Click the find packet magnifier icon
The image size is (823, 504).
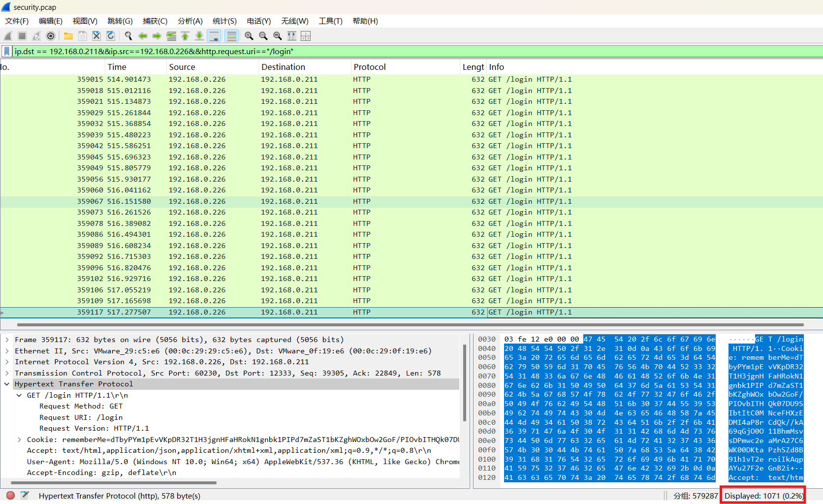pos(128,36)
